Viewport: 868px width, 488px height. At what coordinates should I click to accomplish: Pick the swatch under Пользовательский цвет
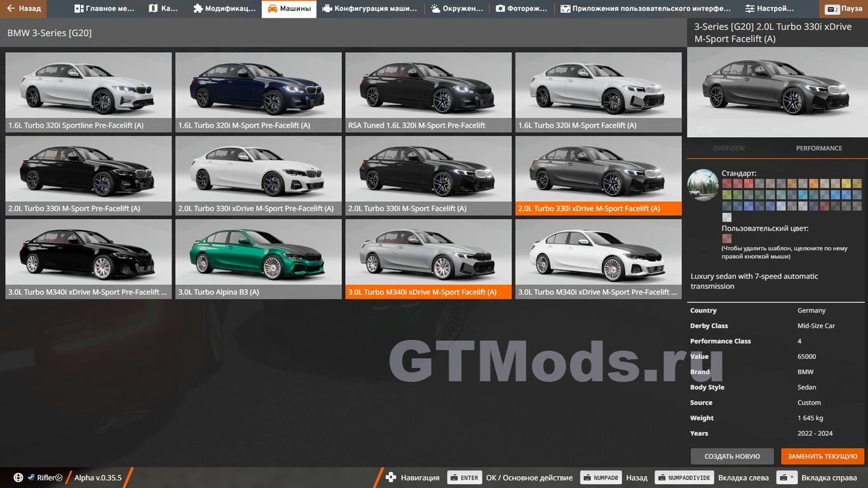tap(726, 239)
